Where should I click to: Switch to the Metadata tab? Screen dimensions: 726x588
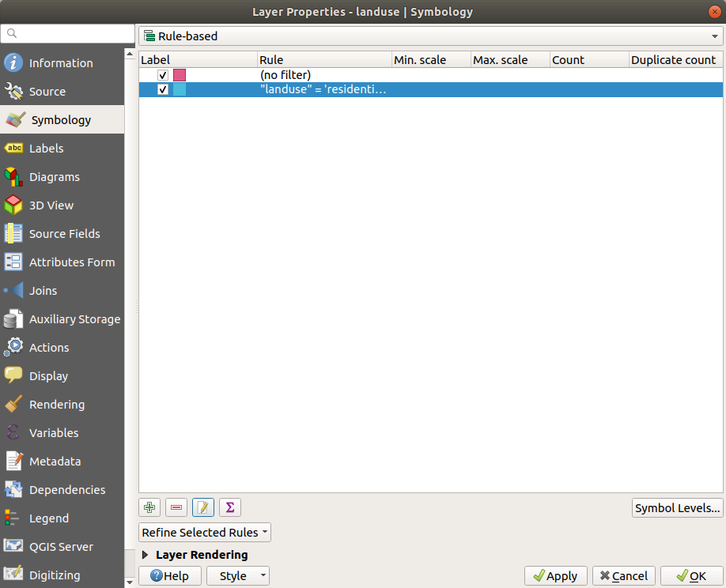coord(55,462)
